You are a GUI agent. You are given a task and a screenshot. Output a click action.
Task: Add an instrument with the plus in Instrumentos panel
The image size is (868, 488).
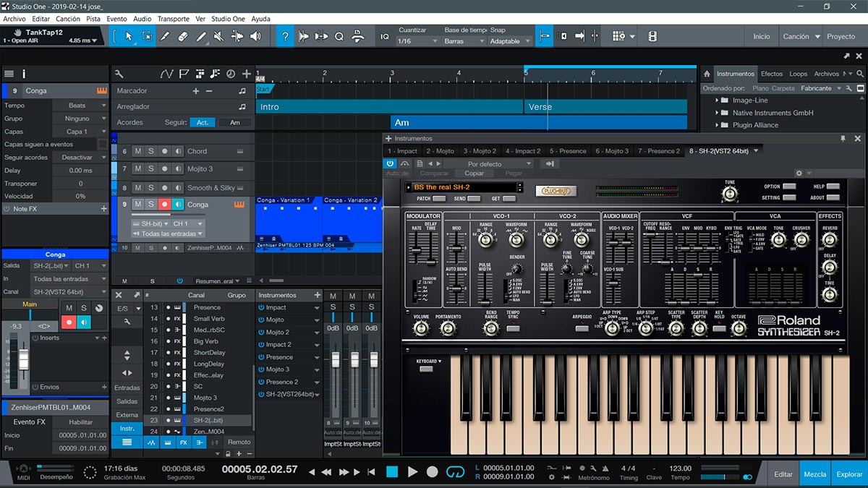[x=317, y=295]
